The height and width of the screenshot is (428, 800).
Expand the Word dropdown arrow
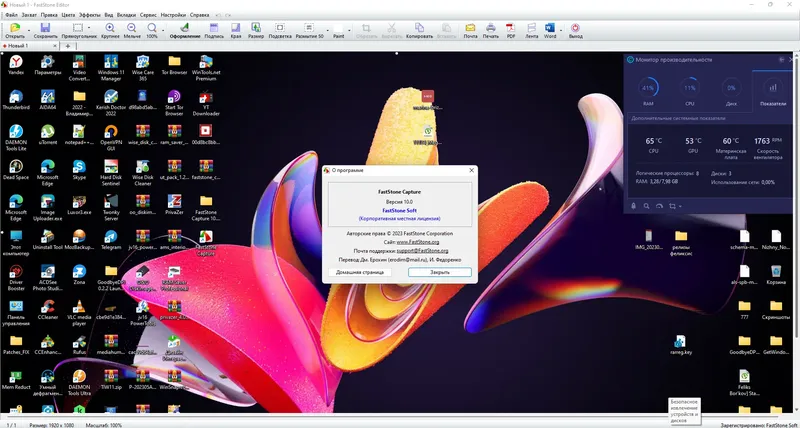tap(560, 29)
